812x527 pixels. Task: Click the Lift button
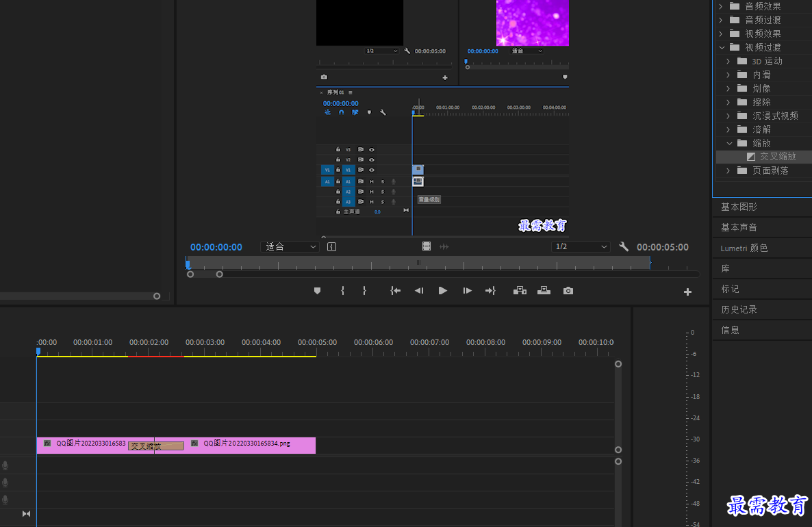click(x=520, y=291)
